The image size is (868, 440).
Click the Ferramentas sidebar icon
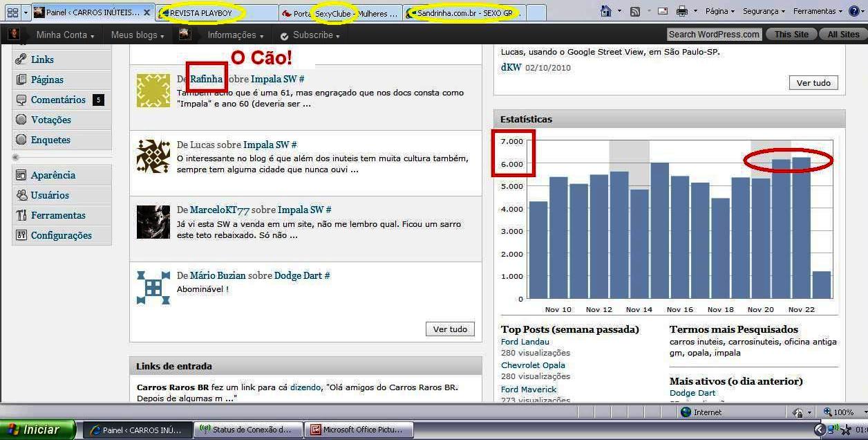21,215
